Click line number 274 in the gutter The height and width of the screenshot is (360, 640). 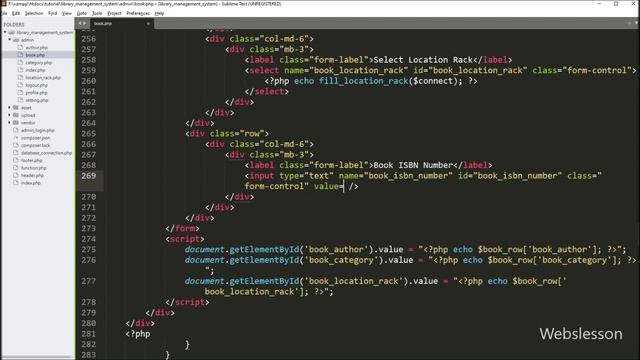pyautogui.click(x=89, y=239)
